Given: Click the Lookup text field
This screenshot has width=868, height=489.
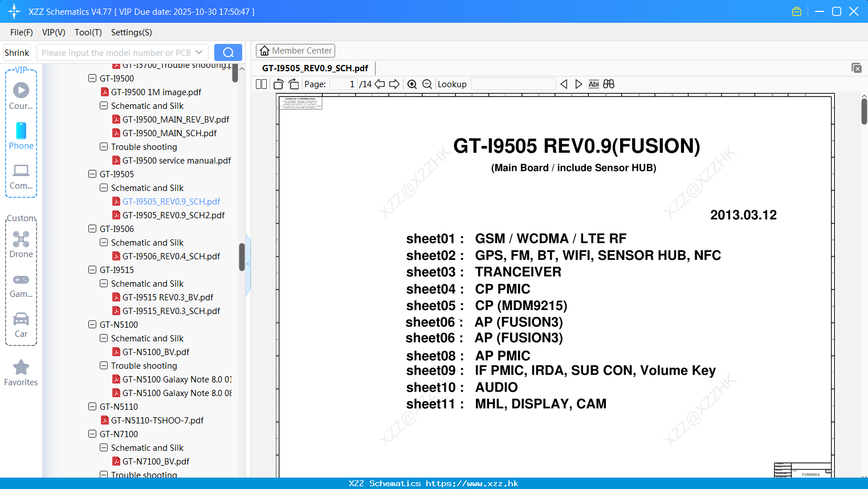Looking at the screenshot, I should coord(514,84).
